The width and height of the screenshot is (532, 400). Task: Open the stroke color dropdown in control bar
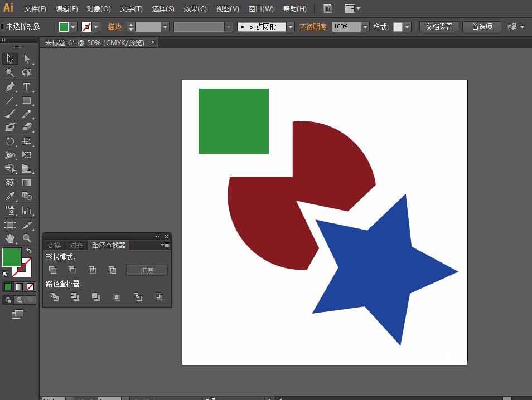96,27
